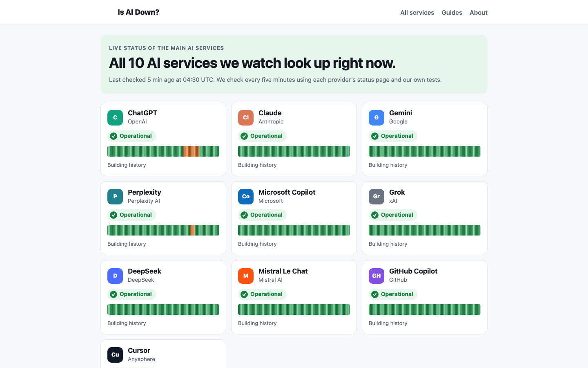Screen dimensions: 588x368
Task: Click the 'All 10 AI services' headline
Action: tap(252, 63)
